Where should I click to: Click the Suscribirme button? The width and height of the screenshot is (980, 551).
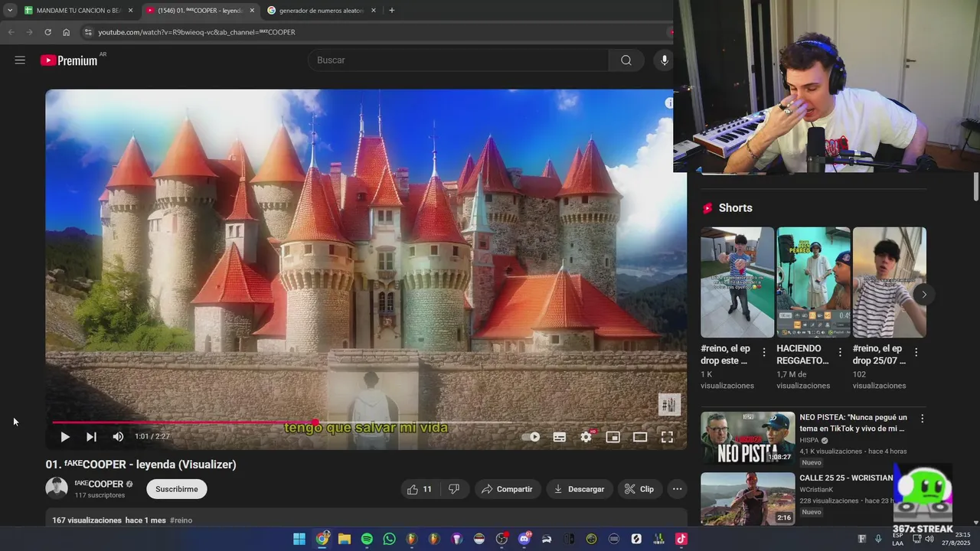(177, 489)
